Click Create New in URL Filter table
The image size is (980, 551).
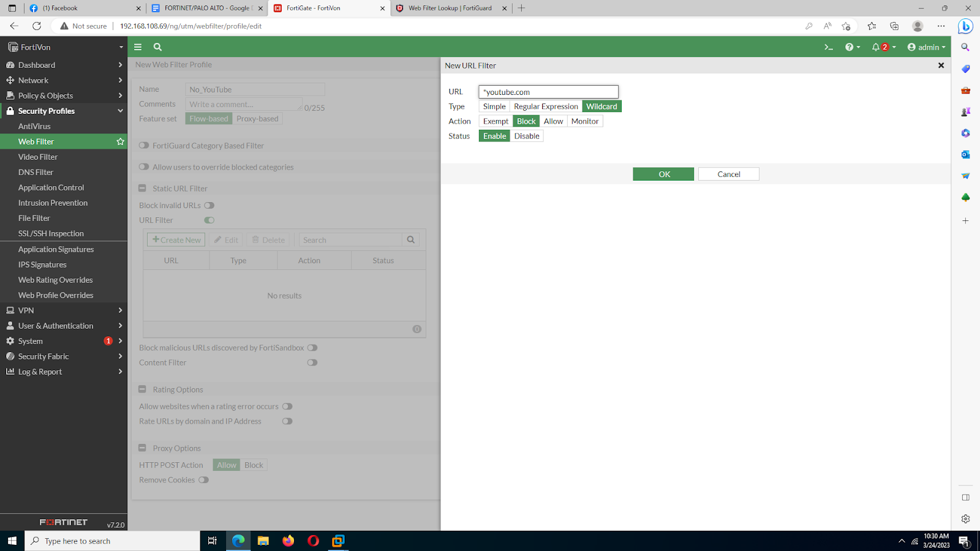pos(176,240)
